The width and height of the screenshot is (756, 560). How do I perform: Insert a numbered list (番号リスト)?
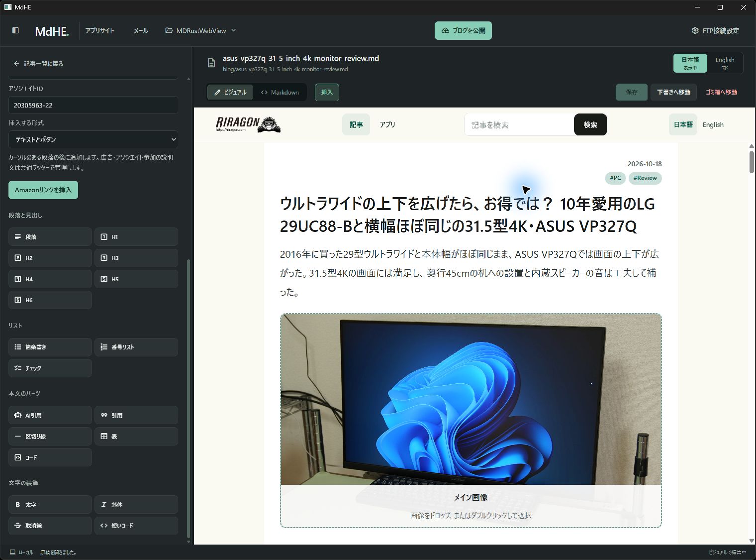tap(136, 347)
